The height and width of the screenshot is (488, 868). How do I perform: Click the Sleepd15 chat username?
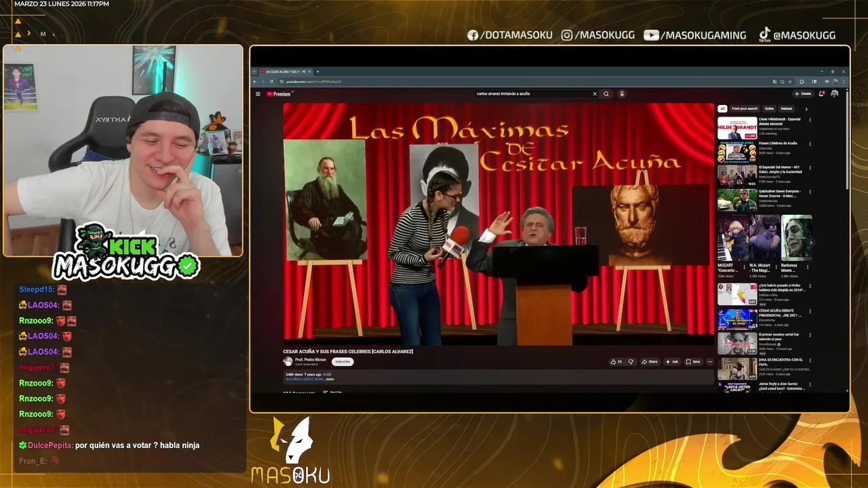pos(36,289)
